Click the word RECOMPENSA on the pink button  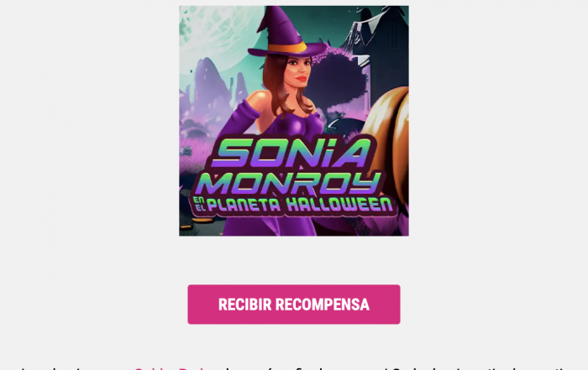[323, 305]
